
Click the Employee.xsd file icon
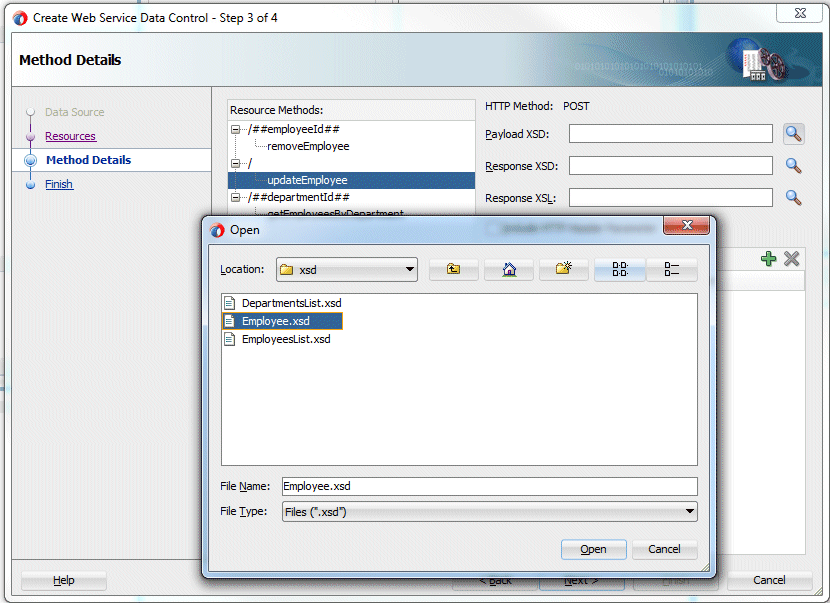click(229, 321)
